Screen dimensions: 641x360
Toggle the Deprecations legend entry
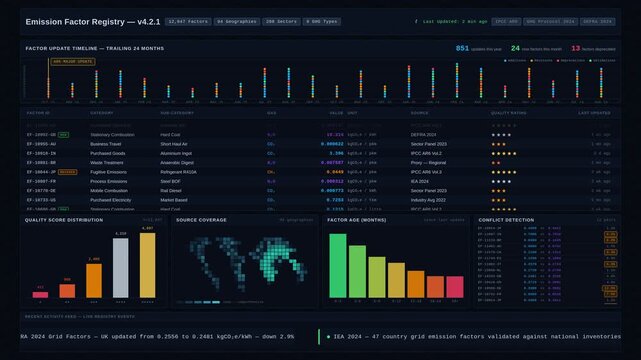[571, 60]
